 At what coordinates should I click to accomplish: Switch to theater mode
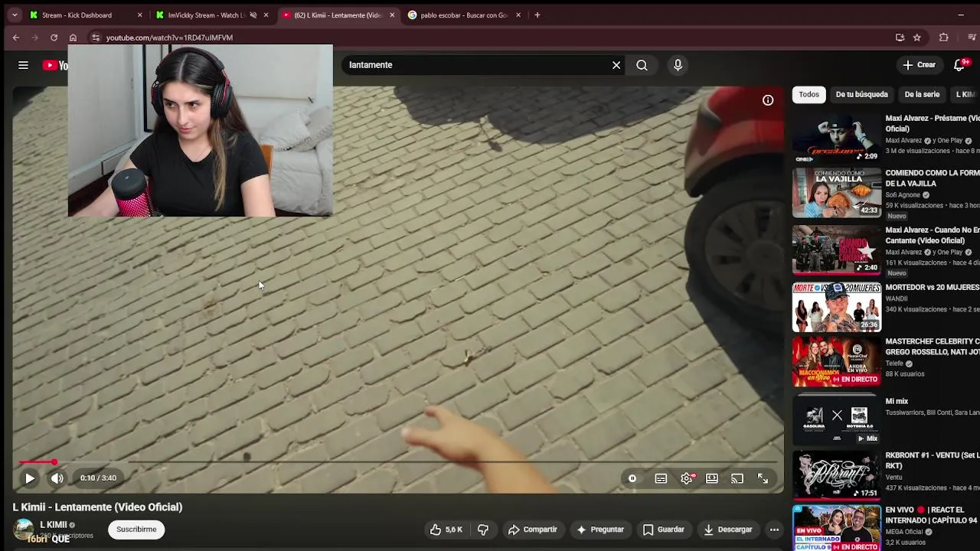pyautogui.click(x=712, y=478)
